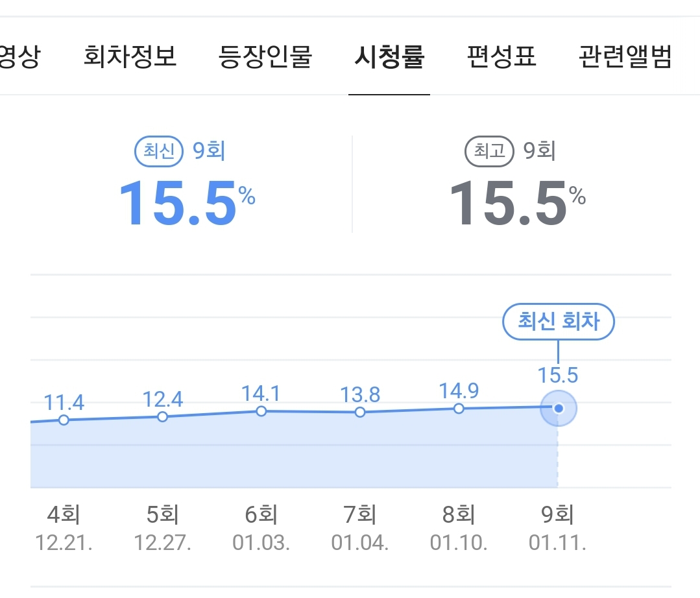The image size is (700, 598).
Task: Click the highlighted 15.5 latest data point
Action: [x=558, y=409]
